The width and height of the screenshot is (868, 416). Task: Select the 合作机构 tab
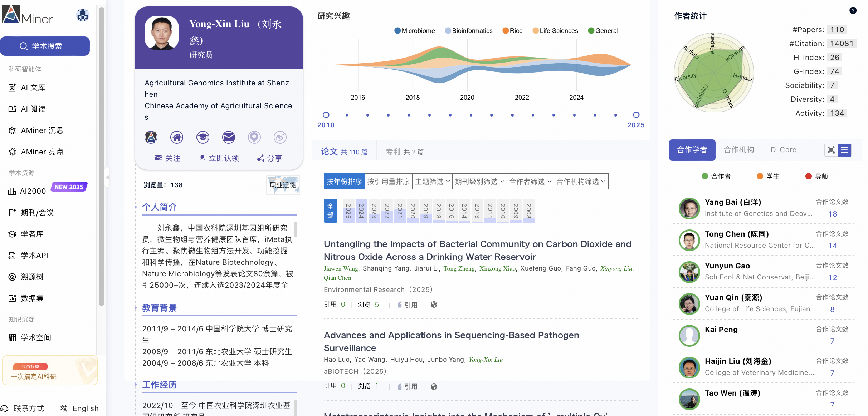(x=738, y=150)
